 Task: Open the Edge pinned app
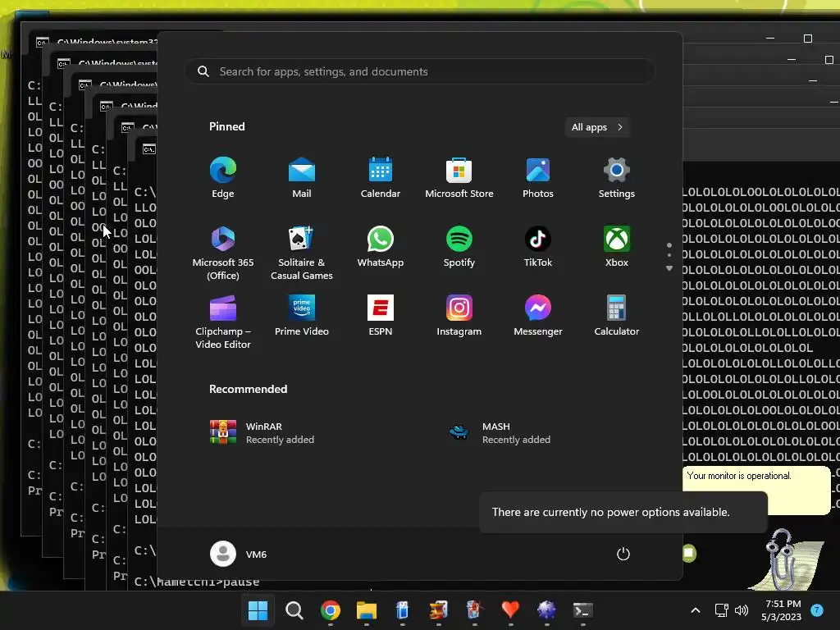223,178
